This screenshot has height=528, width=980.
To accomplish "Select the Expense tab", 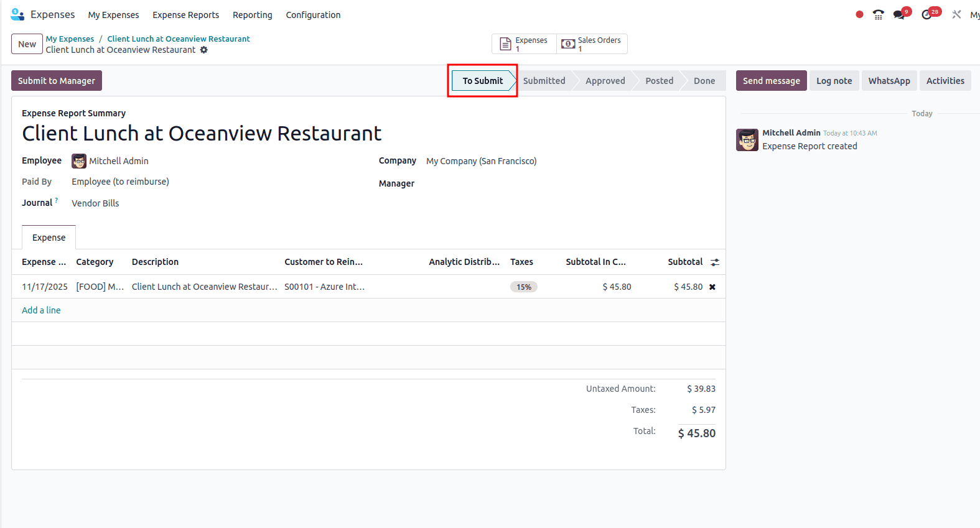I will 49,238.
